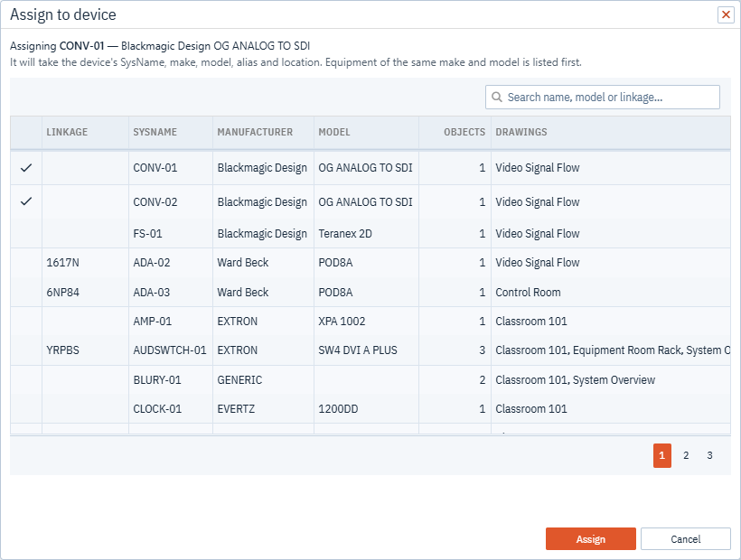Screen dimensions: 741x560
Task: Select the AUDSWTCH-01 row
Action: tap(370, 350)
